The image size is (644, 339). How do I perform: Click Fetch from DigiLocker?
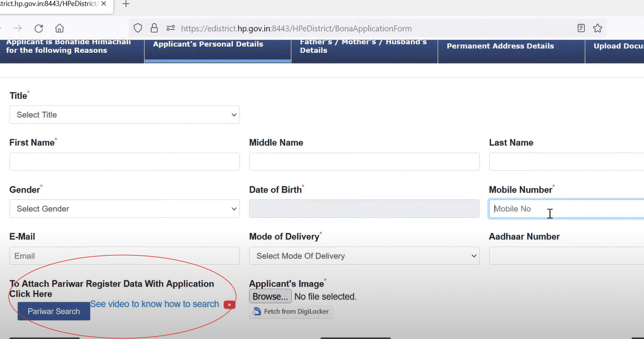click(291, 311)
